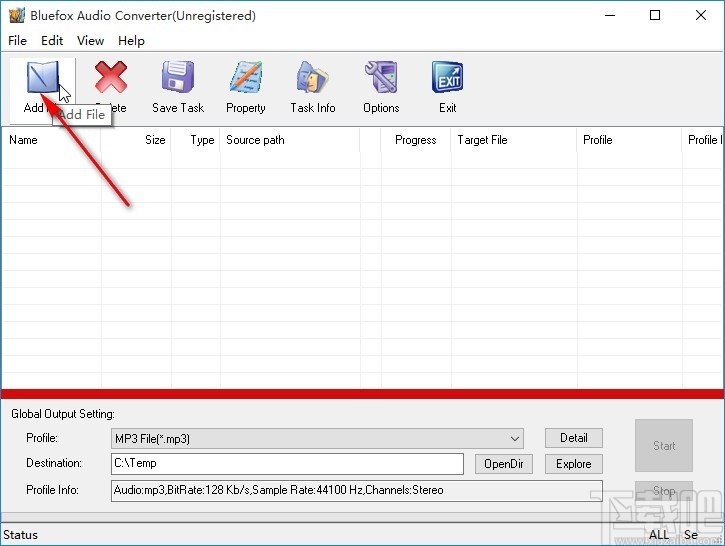Minimize the Bluefox Audio Converter window
725x546 pixels.
610,15
